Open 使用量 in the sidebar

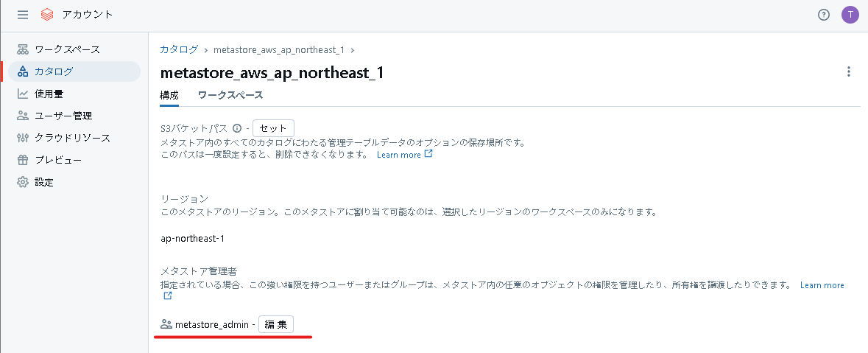click(x=74, y=94)
